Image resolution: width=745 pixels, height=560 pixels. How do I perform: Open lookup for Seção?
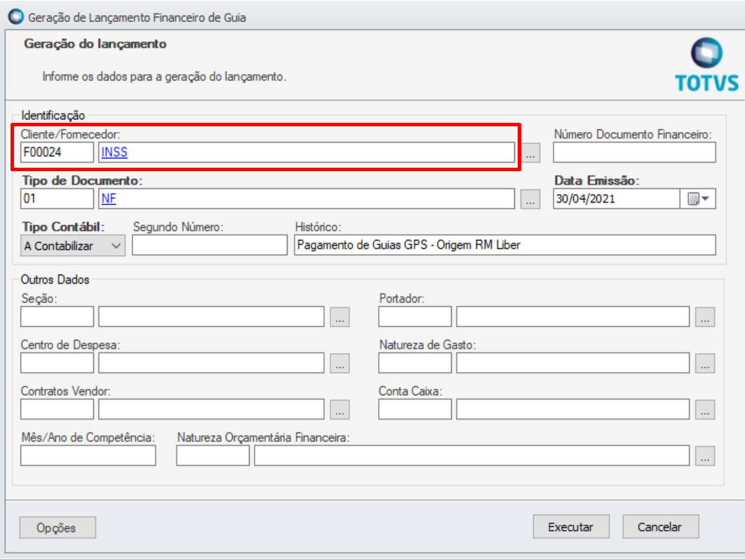tap(340, 317)
